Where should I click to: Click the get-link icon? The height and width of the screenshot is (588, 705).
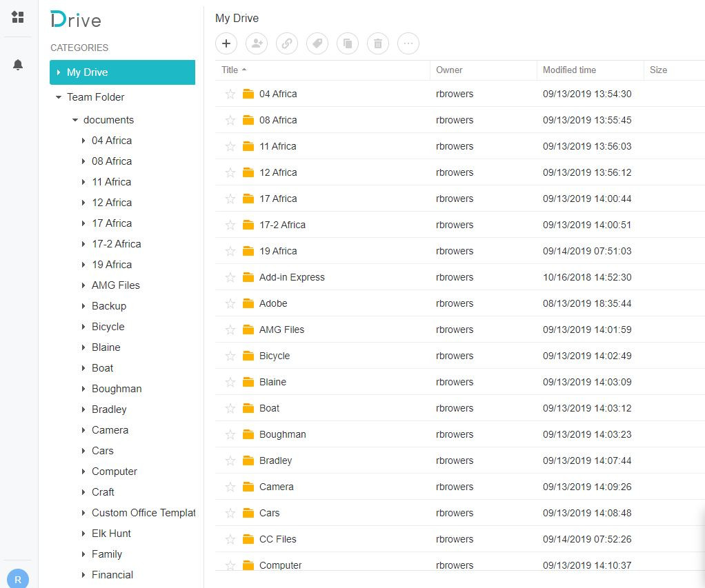coord(287,43)
